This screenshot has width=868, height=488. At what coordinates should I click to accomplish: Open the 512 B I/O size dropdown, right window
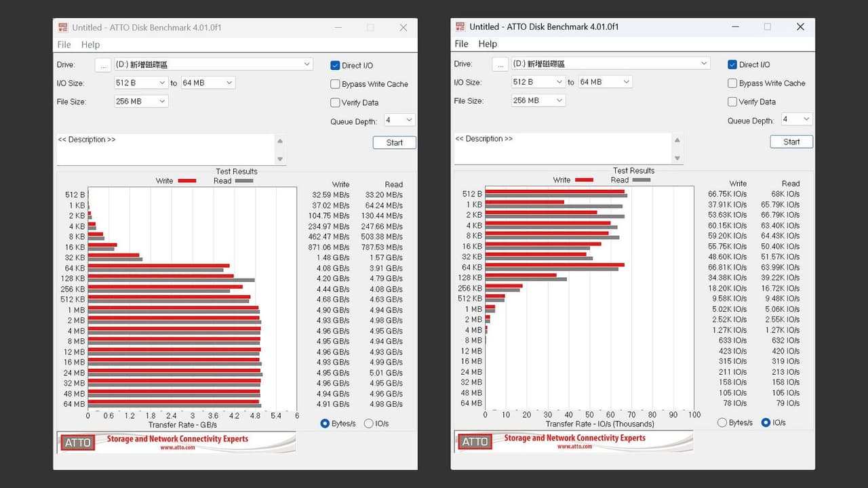click(x=538, y=82)
